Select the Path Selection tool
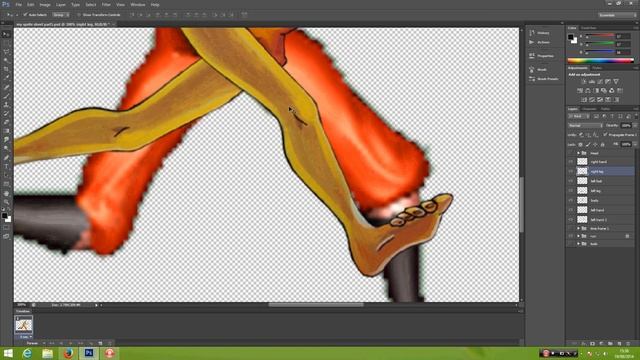 [x=6, y=175]
